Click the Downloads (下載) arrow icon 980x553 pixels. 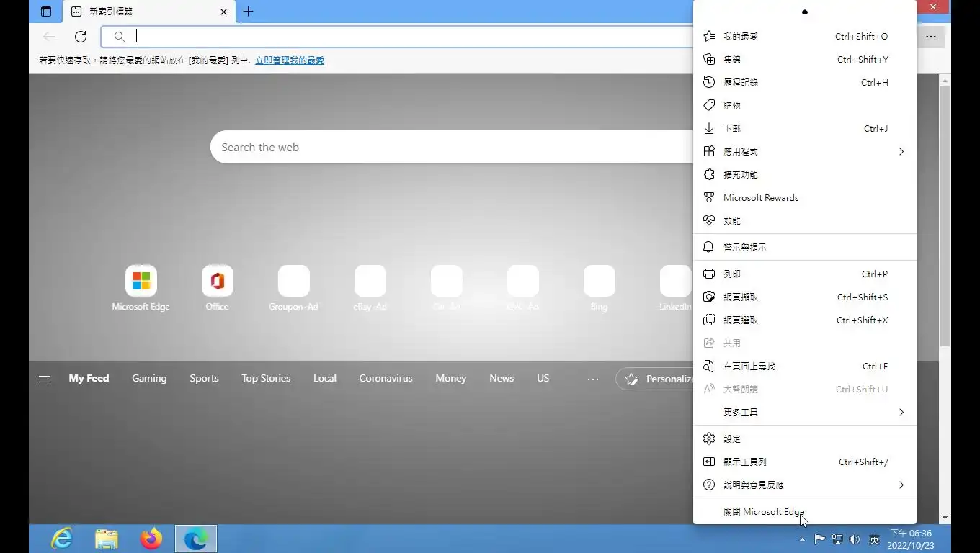click(709, 128)
